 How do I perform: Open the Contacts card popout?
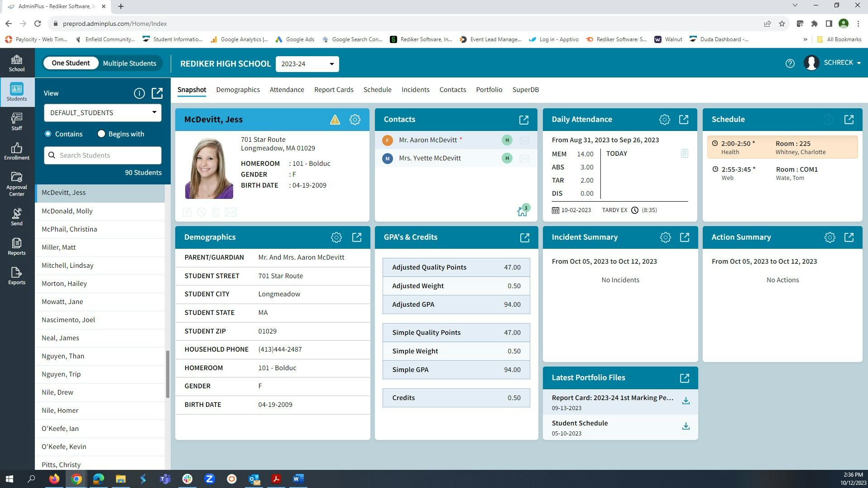(x=523, y=120)
